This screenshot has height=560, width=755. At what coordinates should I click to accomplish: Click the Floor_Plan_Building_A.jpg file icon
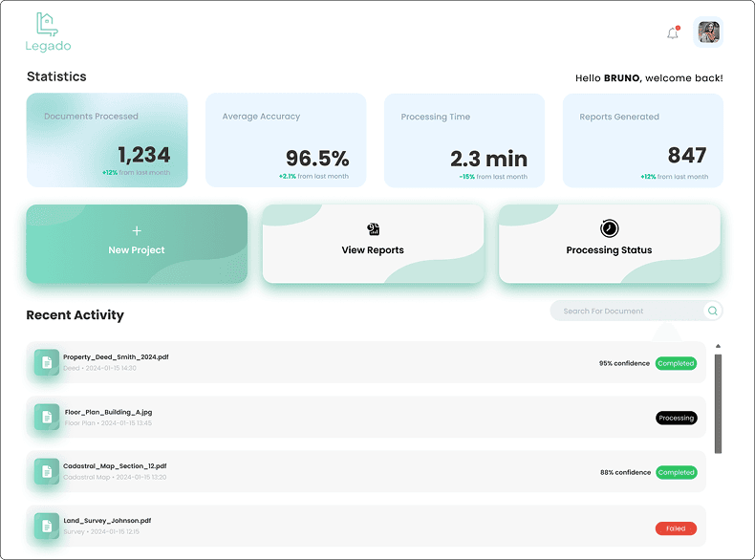46,417
